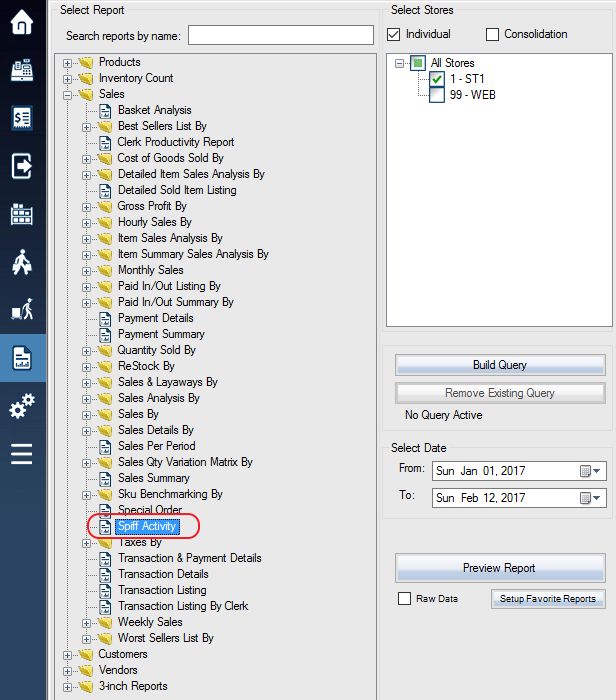Viewport: 616px width, 700px height.
Task: Click the Customers folder icon
Action: (x=85, y=654)
